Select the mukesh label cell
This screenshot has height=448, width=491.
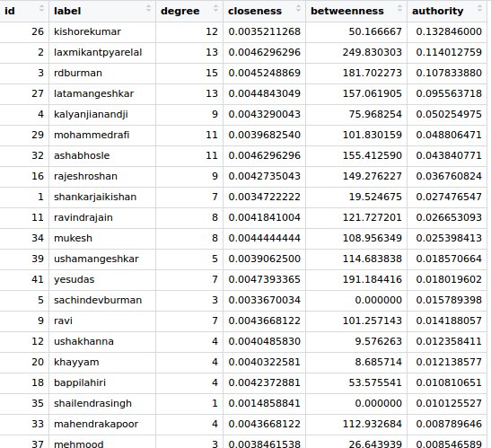point(102,239)
